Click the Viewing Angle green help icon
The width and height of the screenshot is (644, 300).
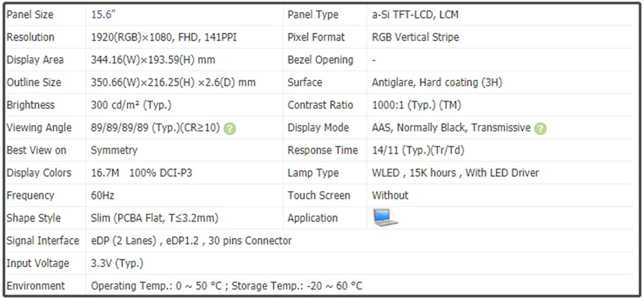point(230,129)
